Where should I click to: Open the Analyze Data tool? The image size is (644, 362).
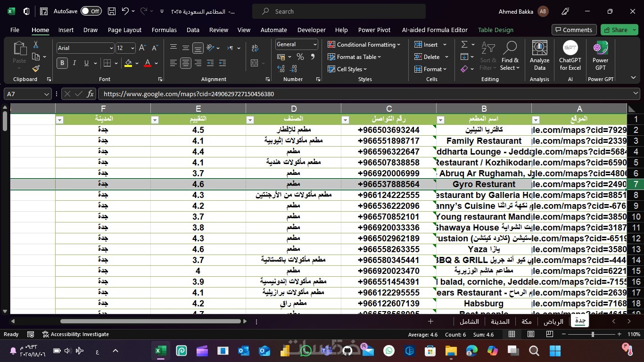(539, 56)
